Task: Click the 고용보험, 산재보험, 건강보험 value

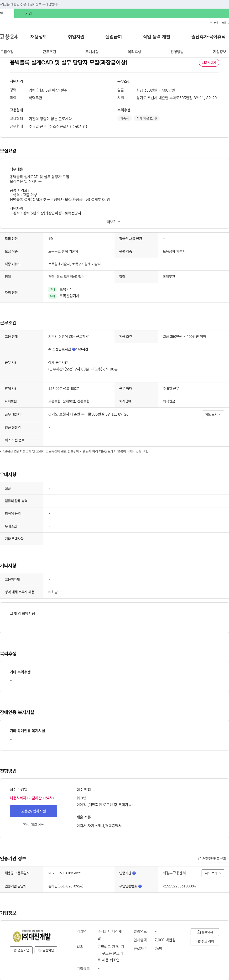Action: pyautogui.click(x=69, y=401)
